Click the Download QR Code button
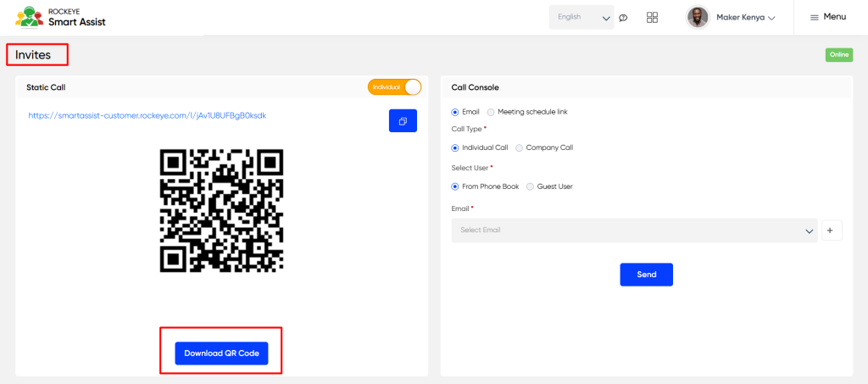The width and height of the screenshot is (868, 384). 221,353
